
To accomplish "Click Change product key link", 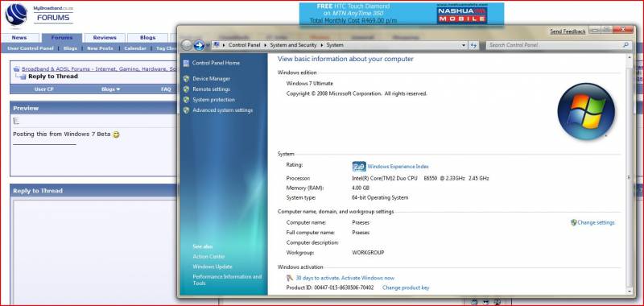I will tap(406, 287).
